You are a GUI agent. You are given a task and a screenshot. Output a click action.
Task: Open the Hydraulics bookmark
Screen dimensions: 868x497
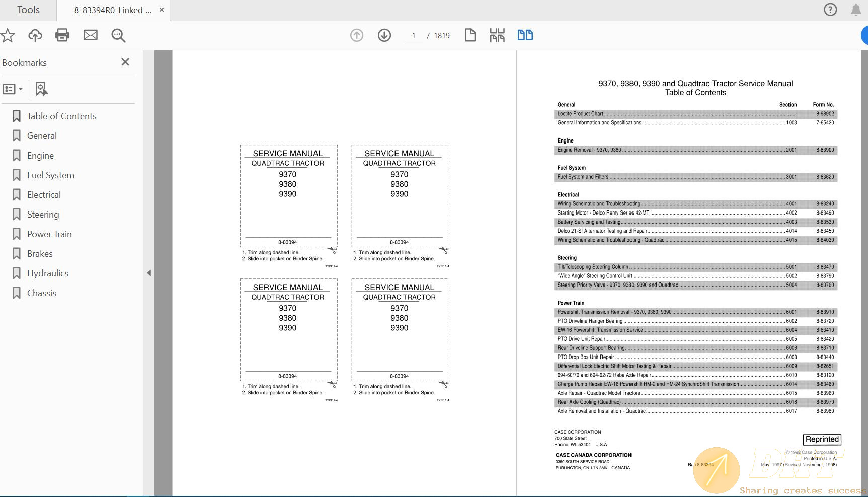(x=47, y=273)
